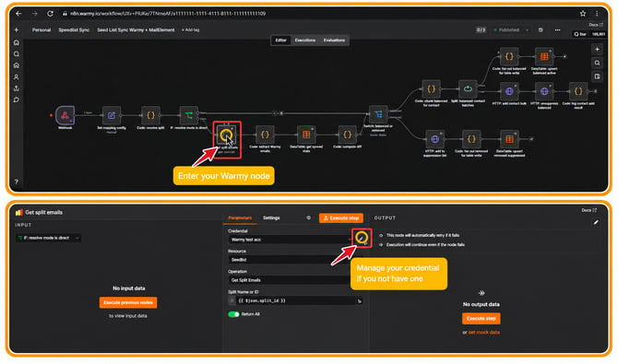Open the Docs link in the node panel

[x=589, y=210]
